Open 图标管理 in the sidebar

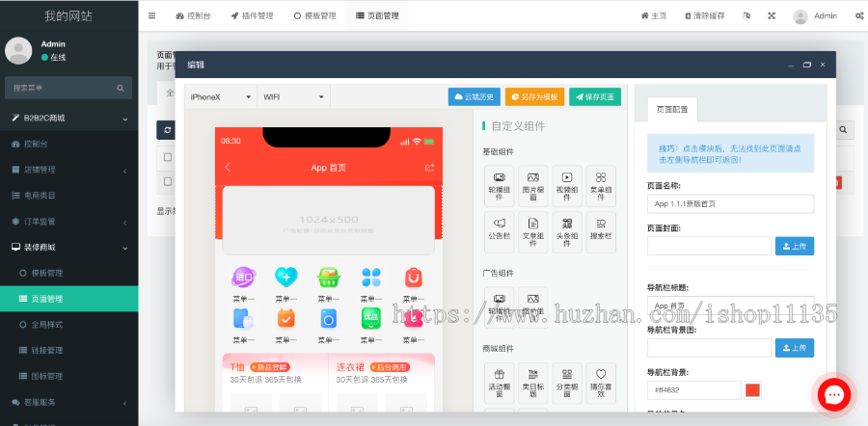[69, 376]
